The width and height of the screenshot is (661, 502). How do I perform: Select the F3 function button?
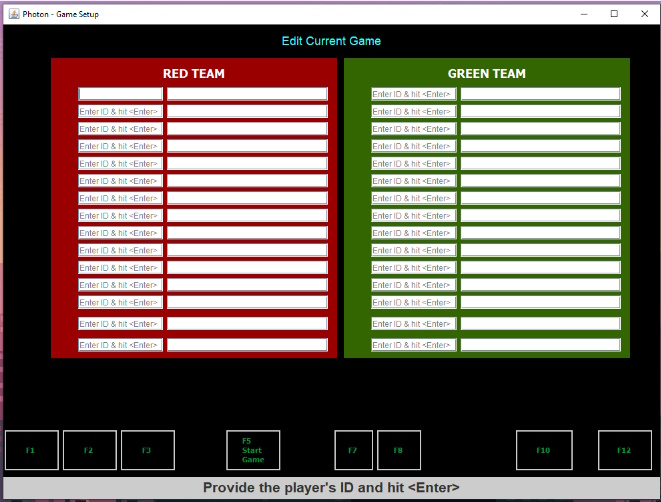[147, 450]
